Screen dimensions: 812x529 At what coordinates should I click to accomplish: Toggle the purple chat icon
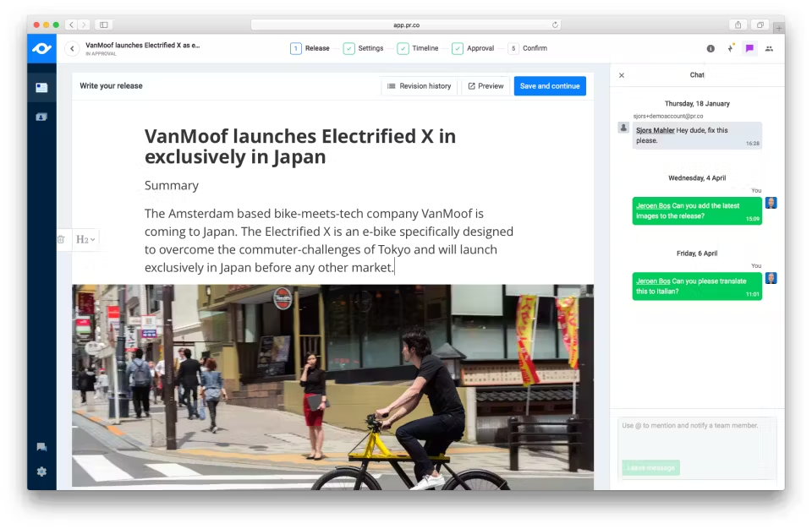749,48
